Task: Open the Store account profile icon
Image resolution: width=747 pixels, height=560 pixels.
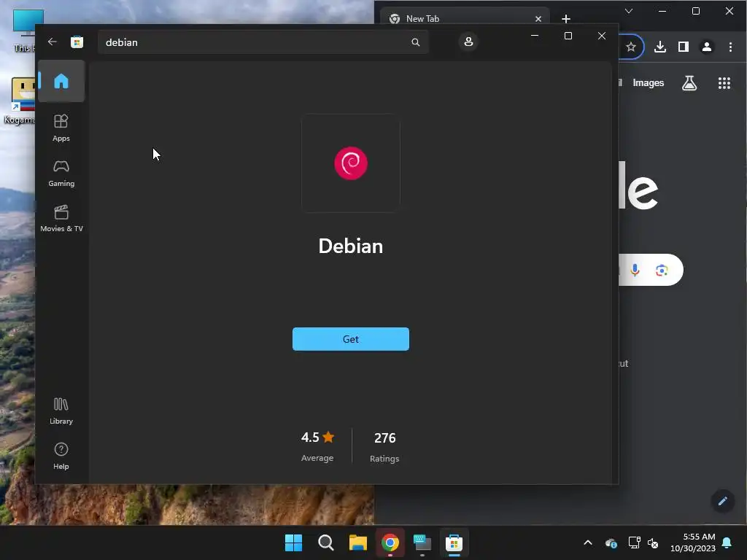Action: [x=468, y=42]
